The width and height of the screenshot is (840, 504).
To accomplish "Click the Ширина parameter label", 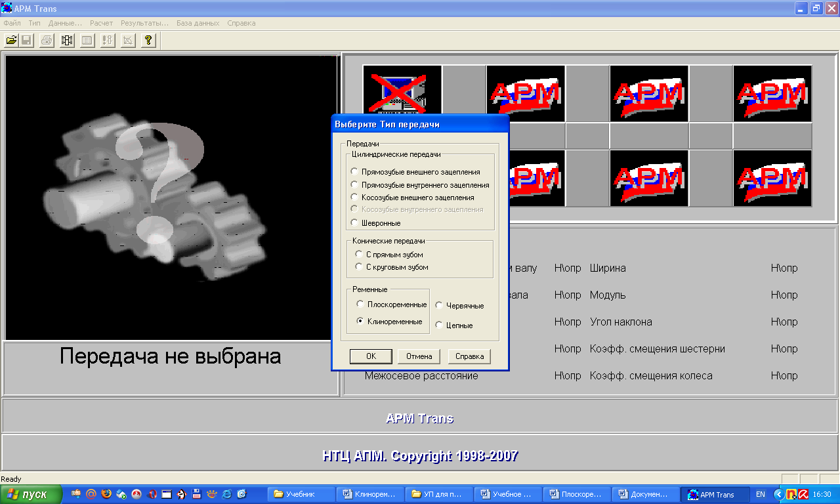I will point(608,268).
